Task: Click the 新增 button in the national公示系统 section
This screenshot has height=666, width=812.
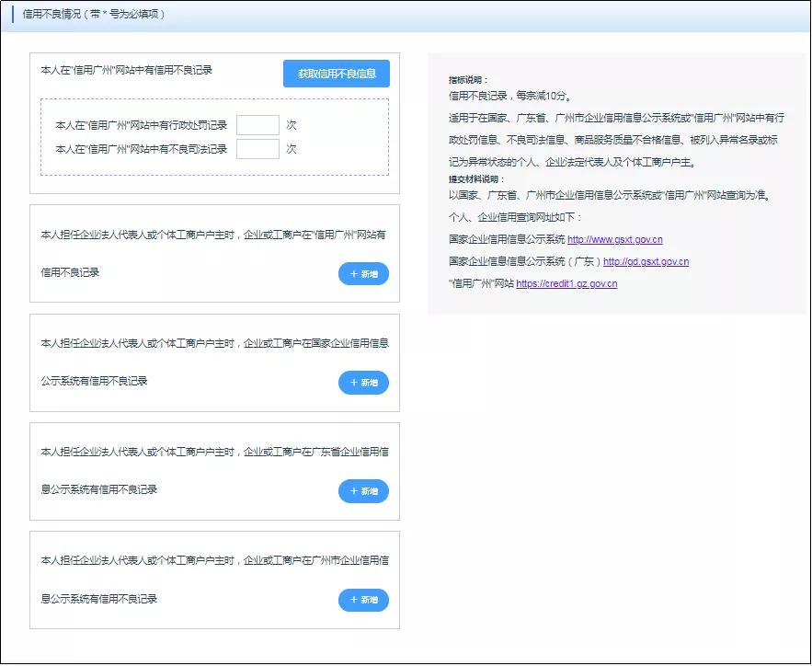Action: 363,383
